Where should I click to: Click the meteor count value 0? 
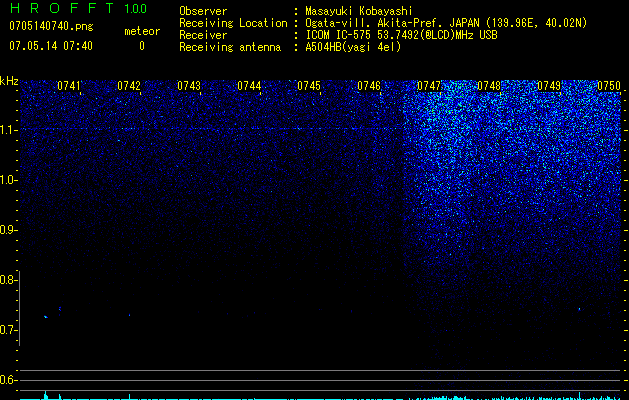coord(142,46)
